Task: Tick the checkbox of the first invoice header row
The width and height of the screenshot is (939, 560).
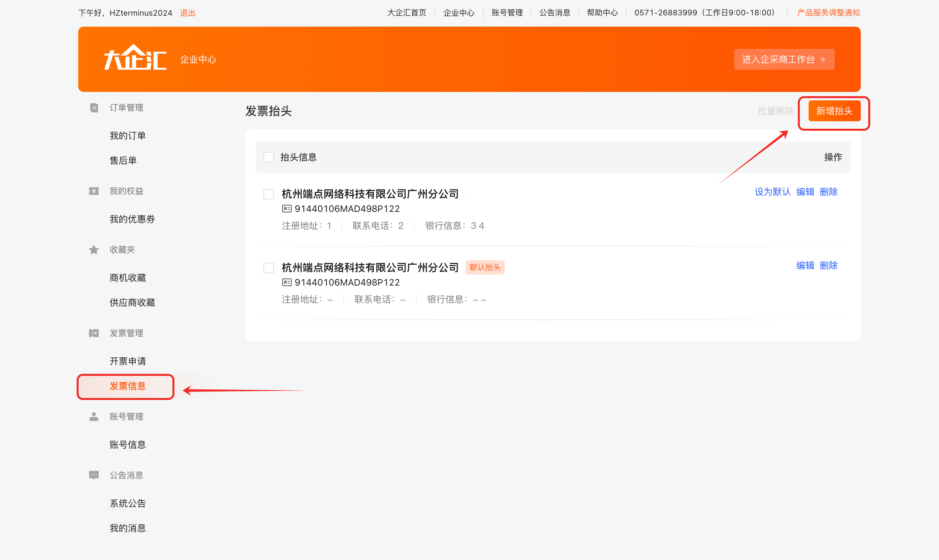Action: click(x=268, y=194)
